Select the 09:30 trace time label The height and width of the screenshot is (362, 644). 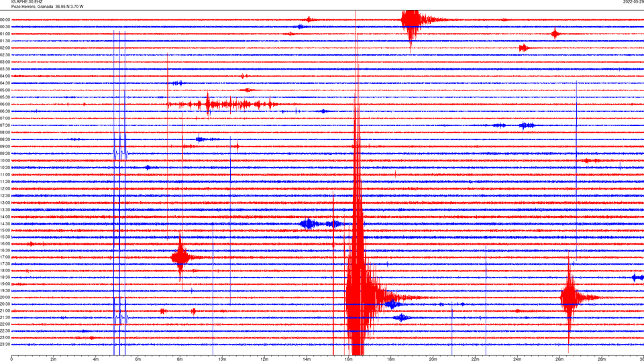pyautogui.click(x=5, y=154)
